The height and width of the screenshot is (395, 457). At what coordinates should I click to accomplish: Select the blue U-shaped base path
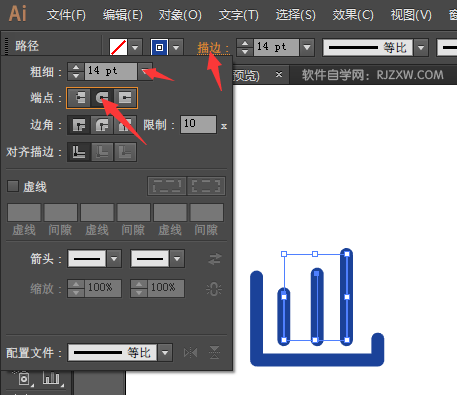tap(317, 359)
